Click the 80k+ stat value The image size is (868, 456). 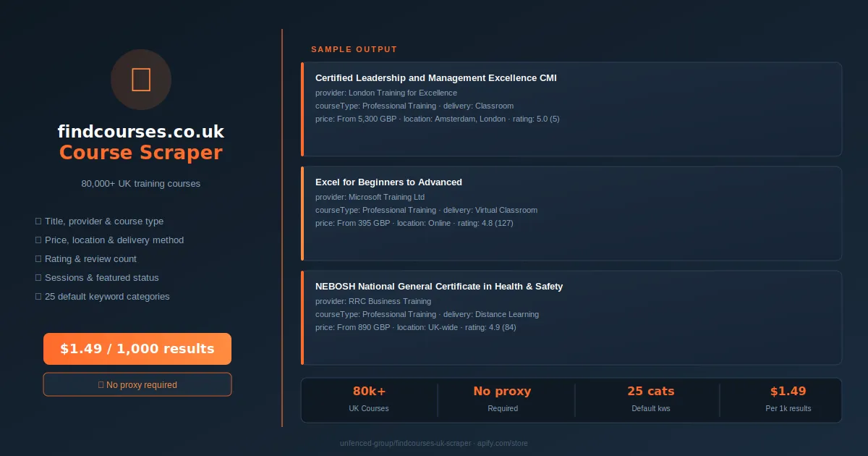click(x=369, y=392)
